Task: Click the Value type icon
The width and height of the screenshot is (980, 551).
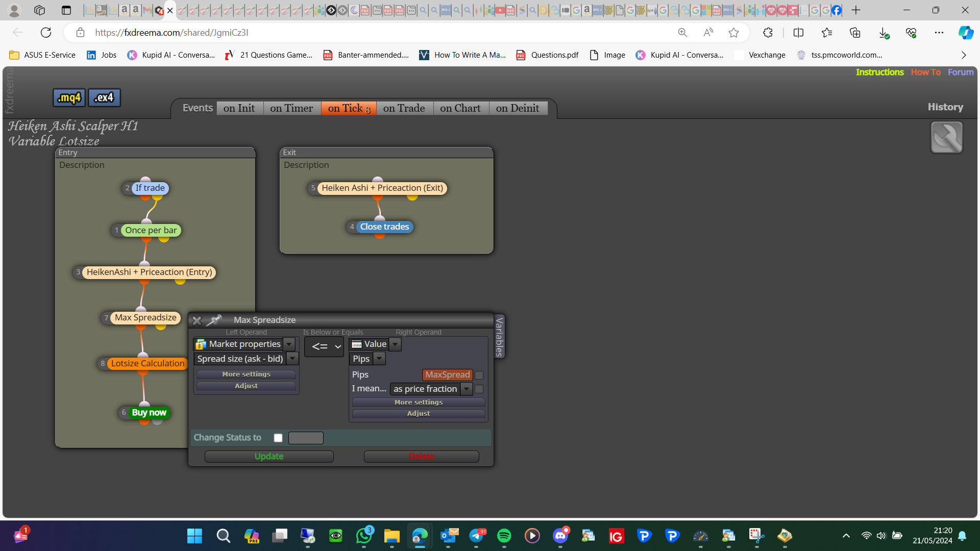Action: point(357,344)
